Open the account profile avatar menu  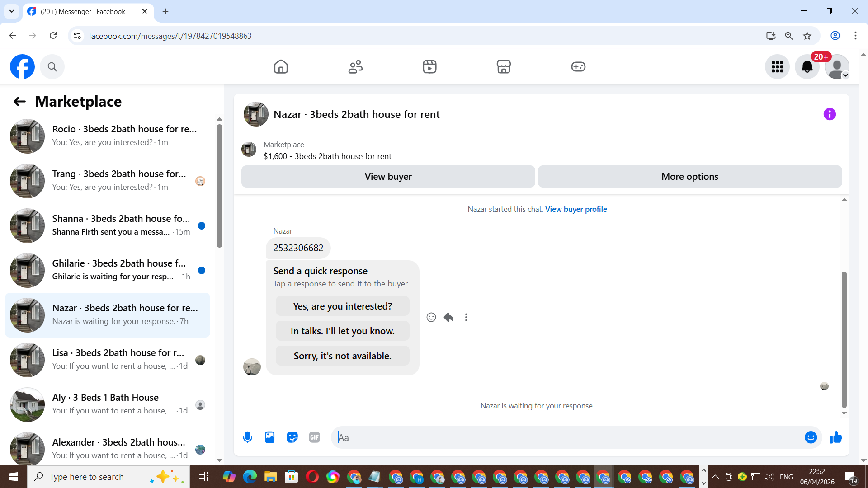pyautogui.click(x=837, y=67)
